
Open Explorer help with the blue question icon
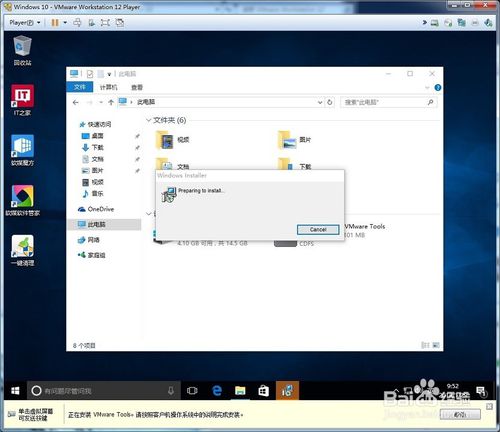pyautogui.click(x=438, y=88)
